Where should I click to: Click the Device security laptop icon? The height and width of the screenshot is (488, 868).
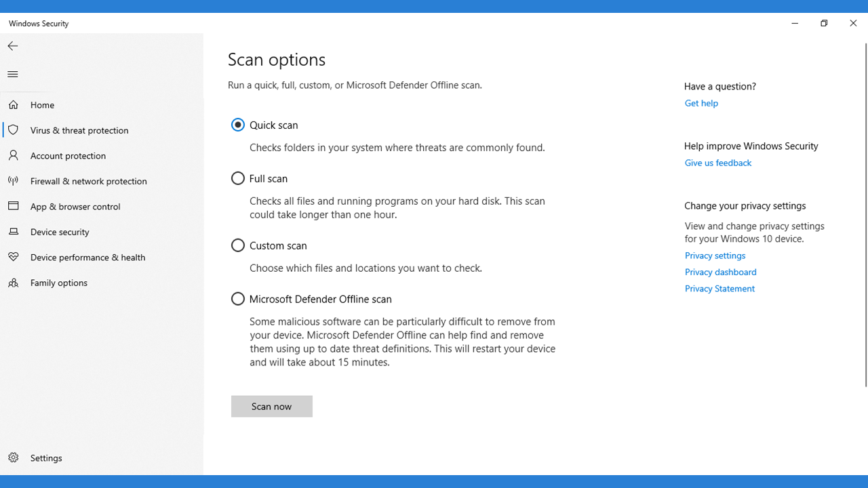pyautogui.click(x=13, y=231)
